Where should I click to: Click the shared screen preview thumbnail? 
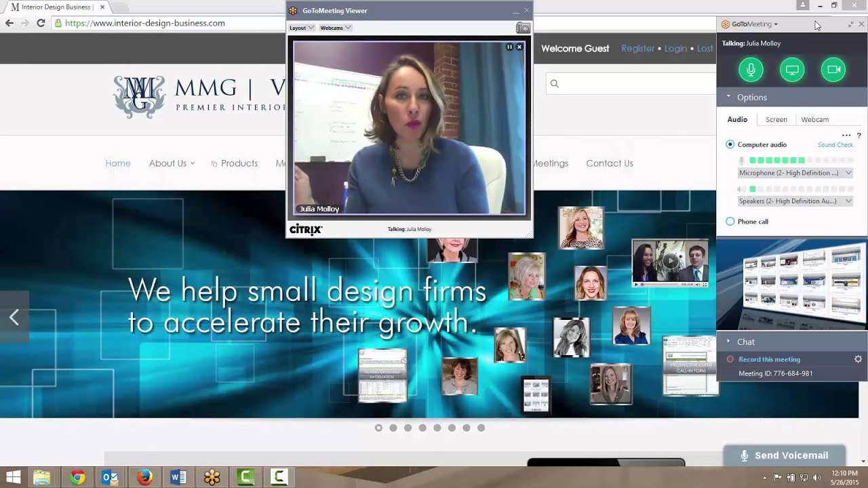(x=792, y=283)
